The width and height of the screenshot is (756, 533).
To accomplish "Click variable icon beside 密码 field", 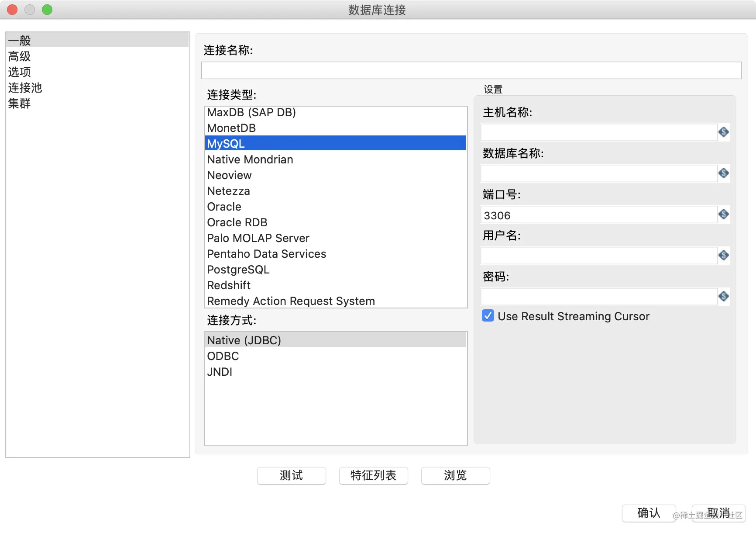I will [x=724, y=296].
